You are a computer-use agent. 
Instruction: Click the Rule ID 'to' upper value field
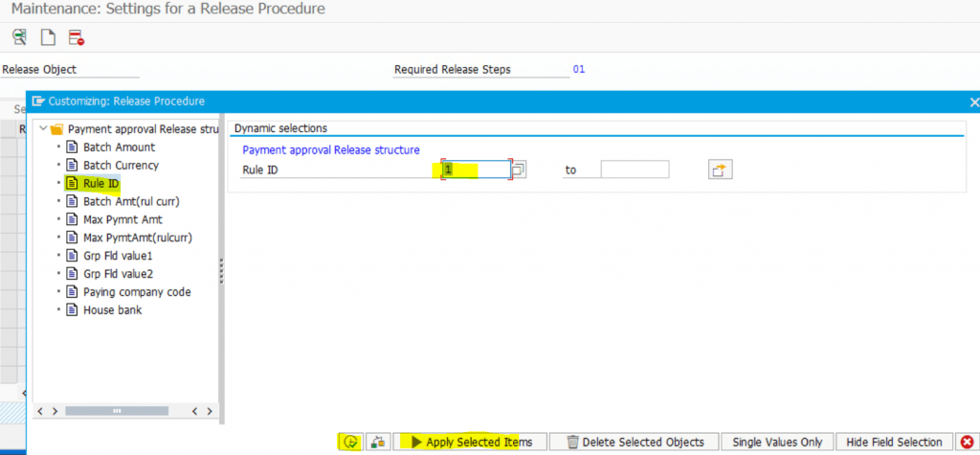[x=635, y=170]
